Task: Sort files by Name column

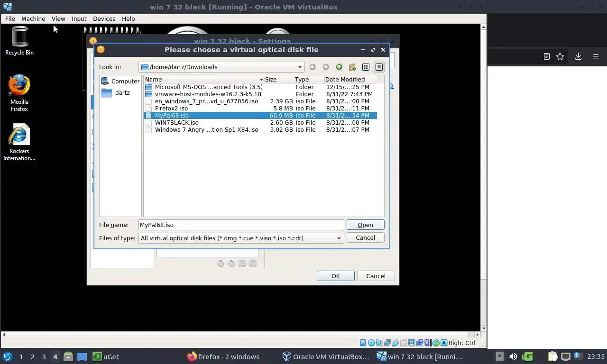Action: tap(204, 79)
